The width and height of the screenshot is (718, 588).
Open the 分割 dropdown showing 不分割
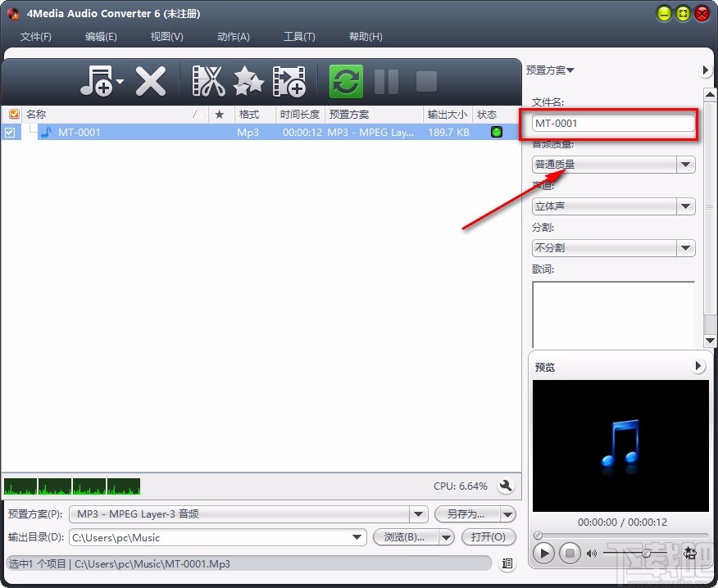[613, 248]
